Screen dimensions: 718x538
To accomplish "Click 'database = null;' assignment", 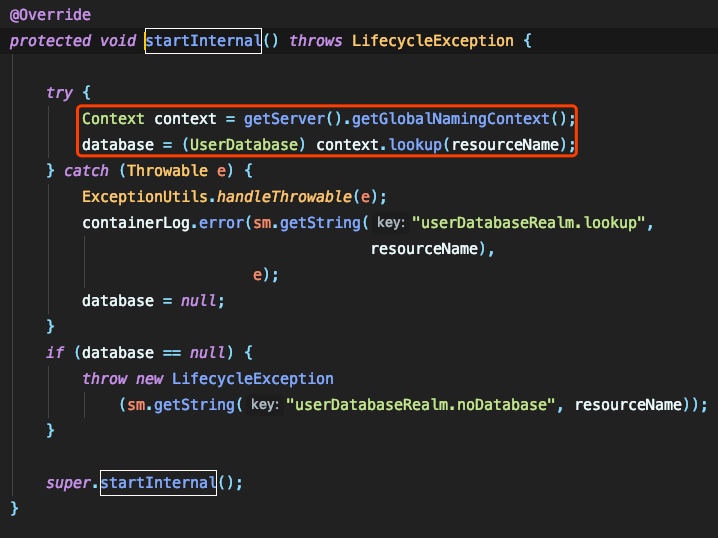I will pyautogui.click(x=153, y=301).
